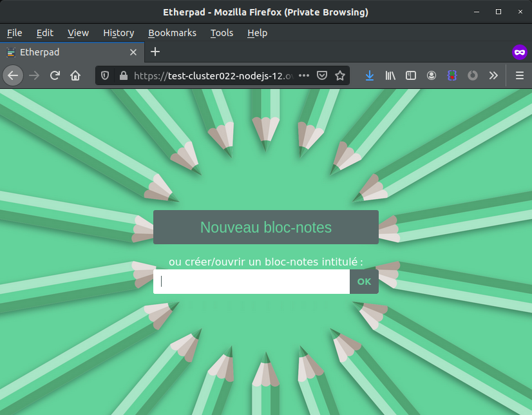Toggle the sidebar icon
Viewport: 532px width, 415px height.
411,75
